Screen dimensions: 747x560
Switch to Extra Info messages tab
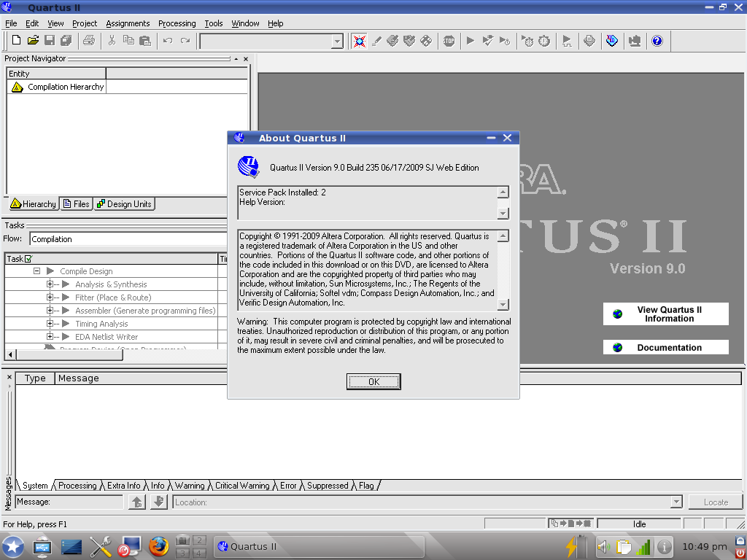click(x=123, y=485)
